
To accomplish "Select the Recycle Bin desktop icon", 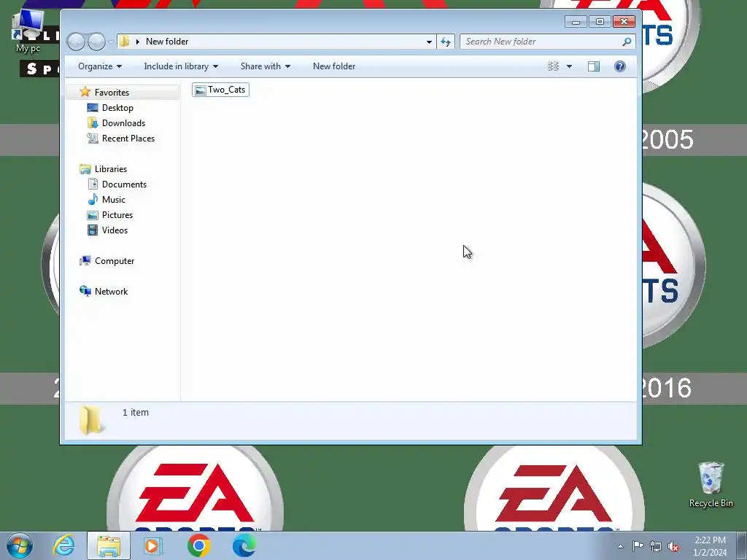I will (711, 484).
